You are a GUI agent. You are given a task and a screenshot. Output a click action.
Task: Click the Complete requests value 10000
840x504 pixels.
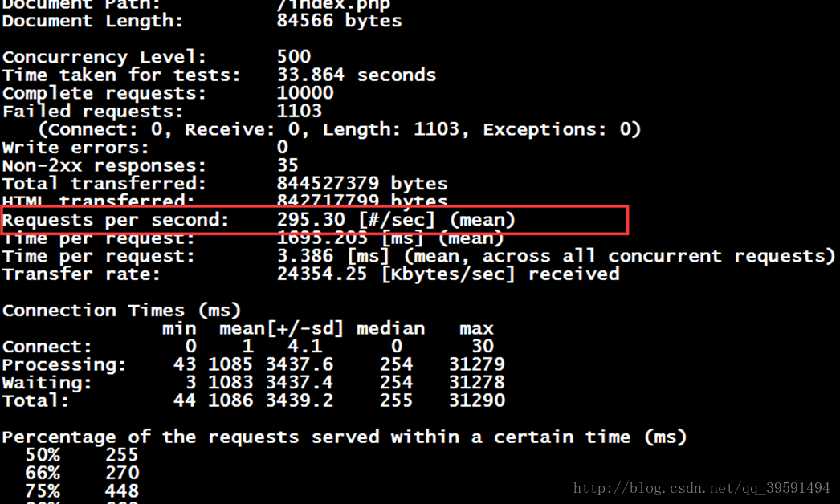(x=304, y=94)
